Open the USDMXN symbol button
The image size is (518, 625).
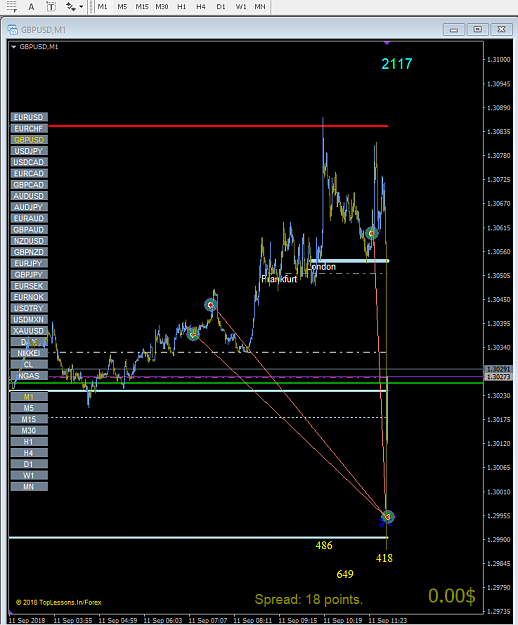(29, 319)
